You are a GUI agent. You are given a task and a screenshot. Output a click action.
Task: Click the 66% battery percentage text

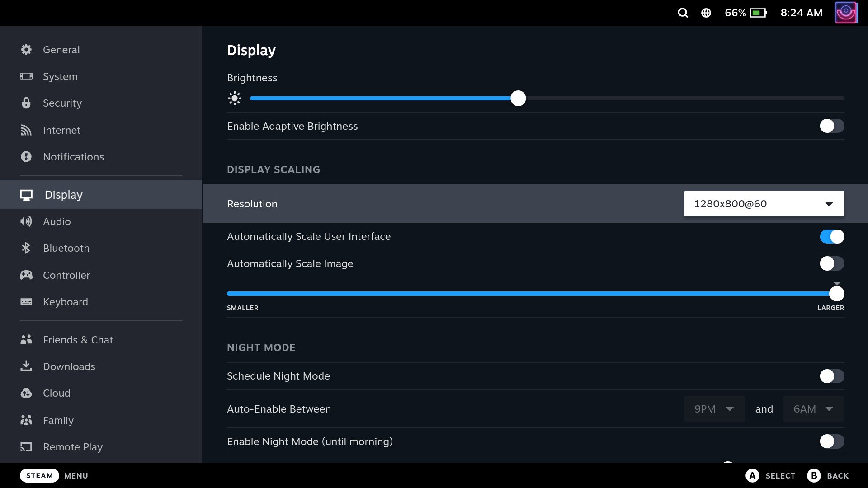736,13
